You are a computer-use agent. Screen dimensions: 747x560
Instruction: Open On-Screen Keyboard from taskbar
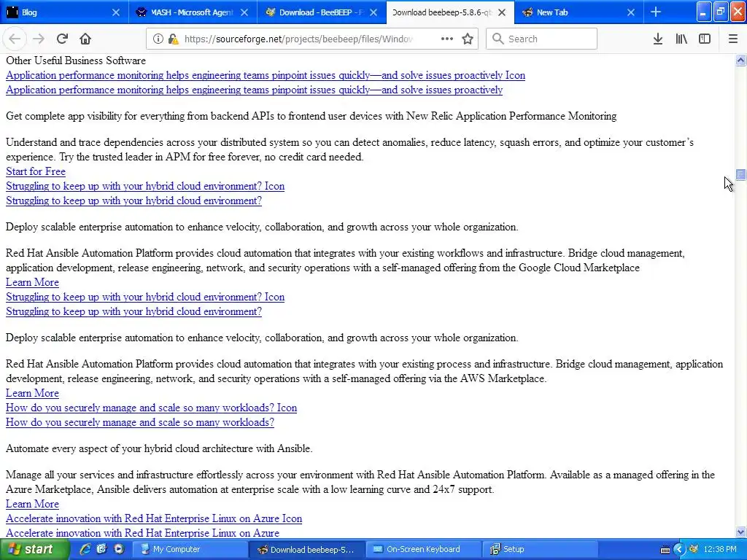pyautogui.click(x=424, y=550)
